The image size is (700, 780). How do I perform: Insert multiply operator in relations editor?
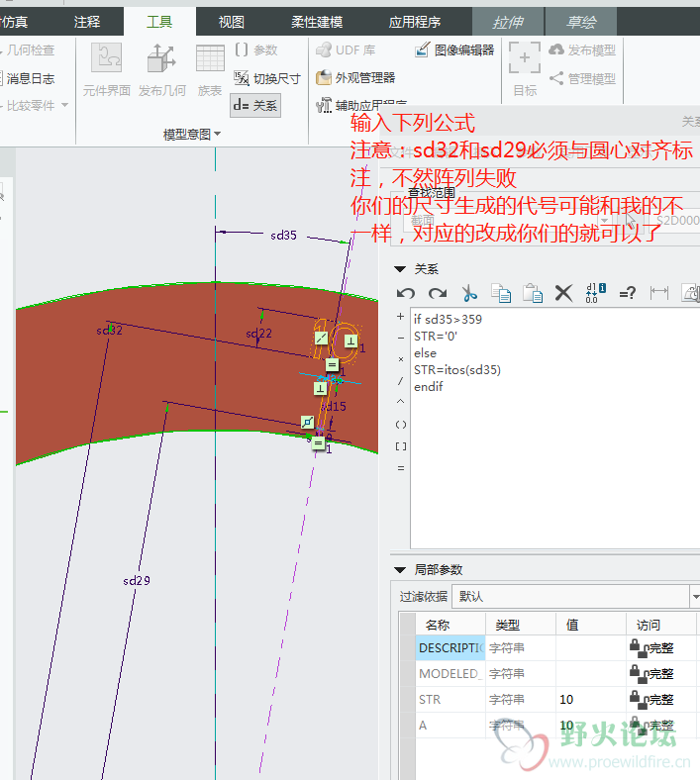pos(401,359)
